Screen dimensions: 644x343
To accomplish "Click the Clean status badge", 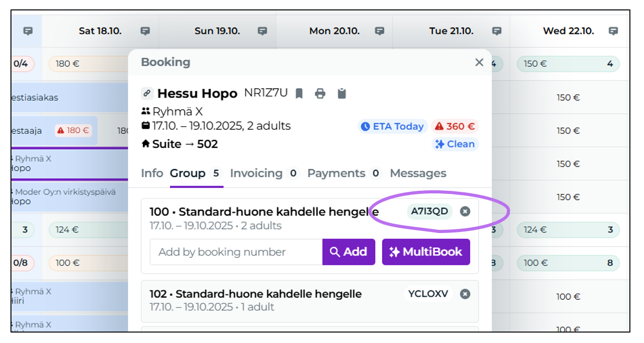I will click(x=456, y=144).
